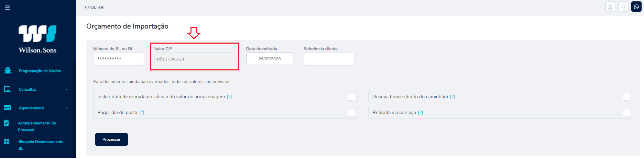
Task: Click the grid icon for Bloqueio Desdobramento BL
Action: [7, 141]
